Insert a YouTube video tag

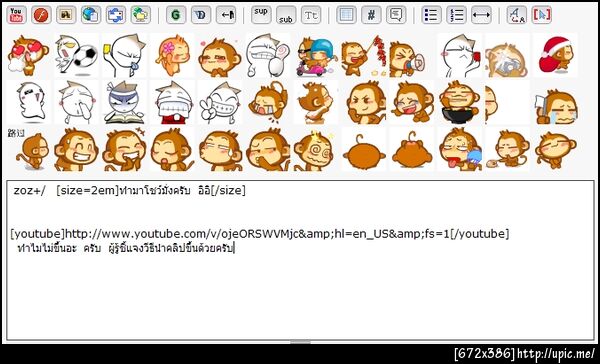(16, 15)
